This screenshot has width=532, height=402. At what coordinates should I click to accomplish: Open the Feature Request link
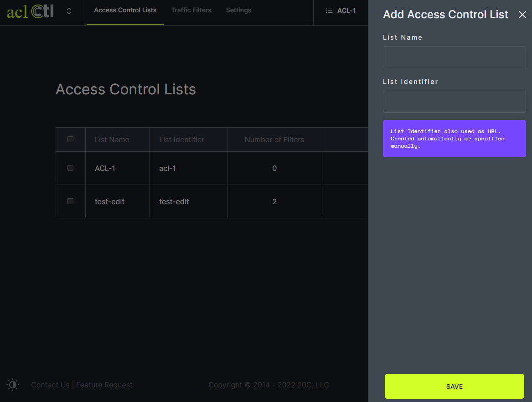point(104,385)
